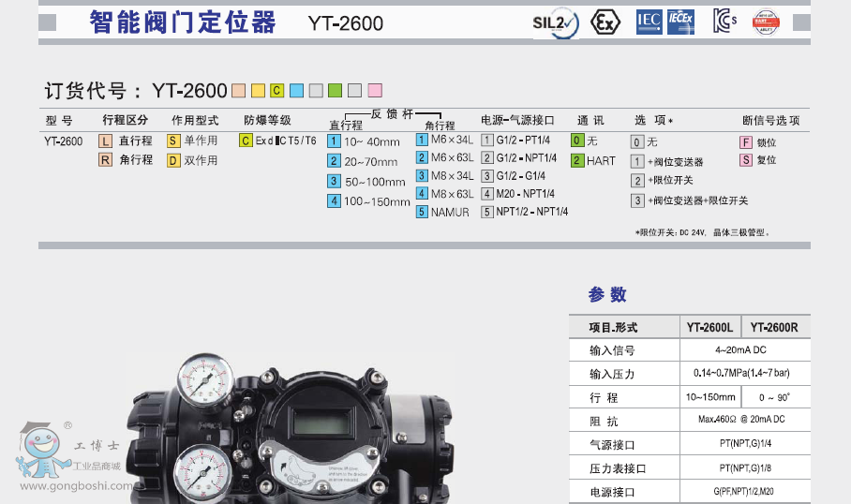Click the grey 0 box under 选项
This screenshot has height=504, width=851.
pos(637,142)
